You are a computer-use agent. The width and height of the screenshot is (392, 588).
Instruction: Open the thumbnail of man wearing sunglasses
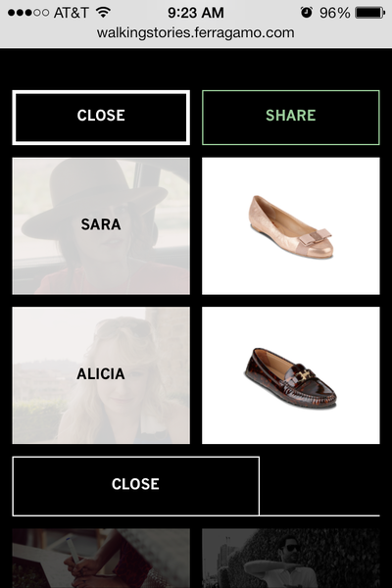tap(291, 558)
